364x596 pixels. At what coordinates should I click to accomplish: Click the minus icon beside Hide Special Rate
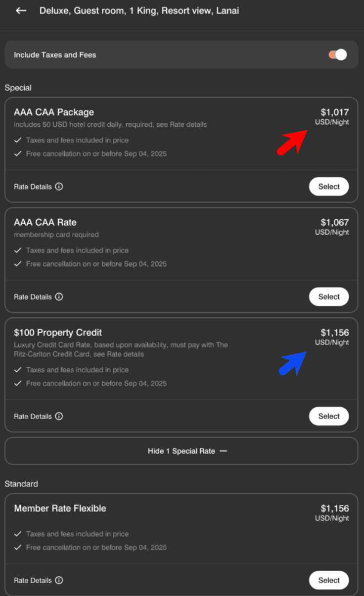click(224, 451)
